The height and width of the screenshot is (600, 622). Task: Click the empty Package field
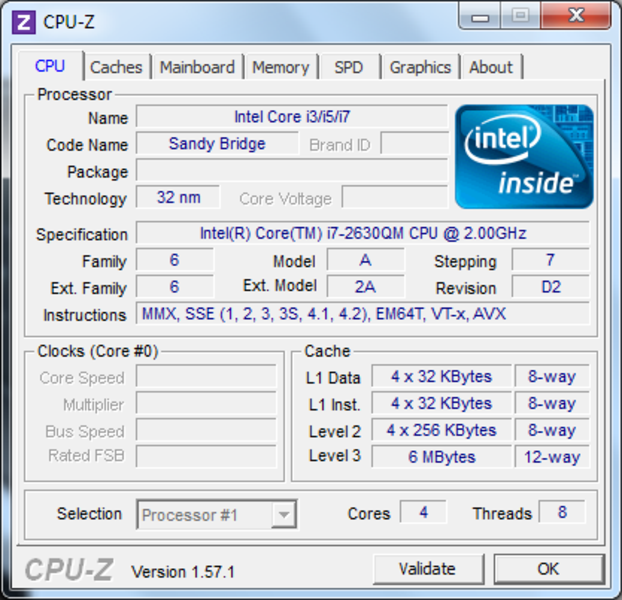coord(292,170)
